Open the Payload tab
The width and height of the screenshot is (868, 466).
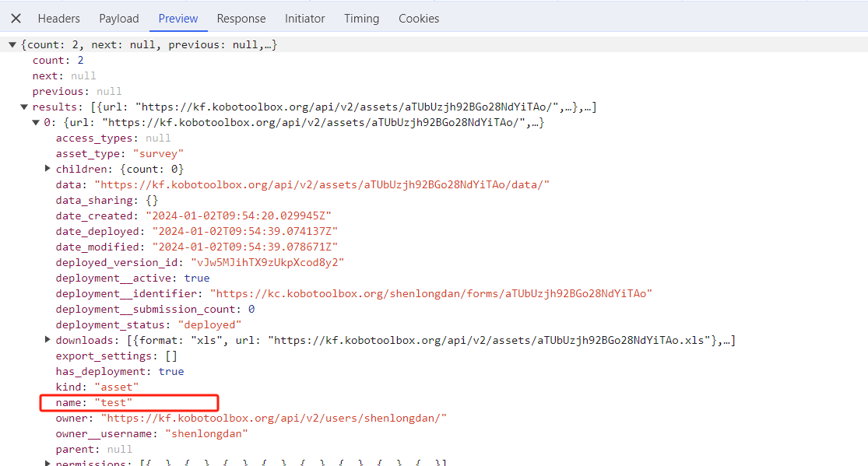pyautogui.click(x=118, y=18)
